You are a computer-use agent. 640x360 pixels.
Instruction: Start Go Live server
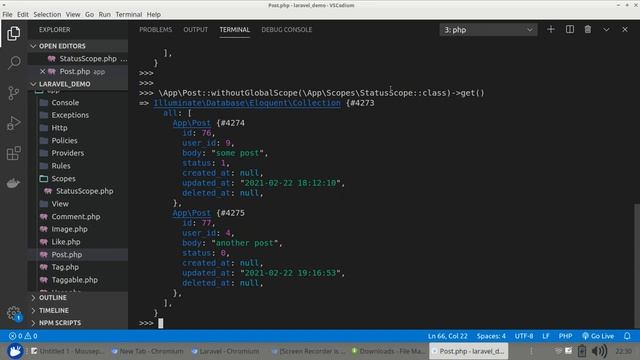point(598,336)
